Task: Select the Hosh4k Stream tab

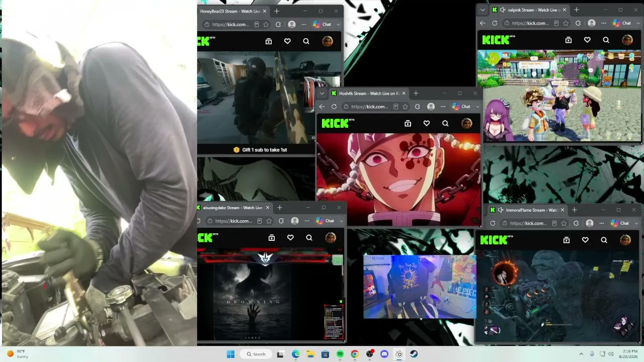Action: tap(368, 94)
